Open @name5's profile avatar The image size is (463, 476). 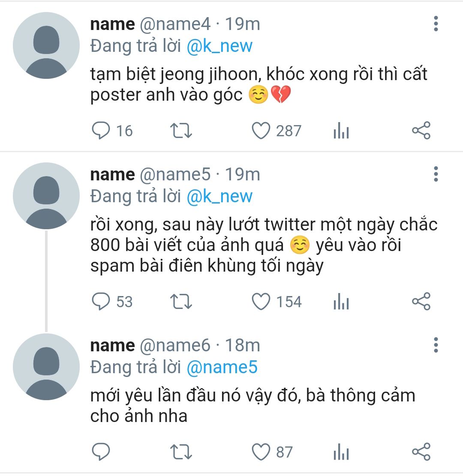click(x=46, y=196)
